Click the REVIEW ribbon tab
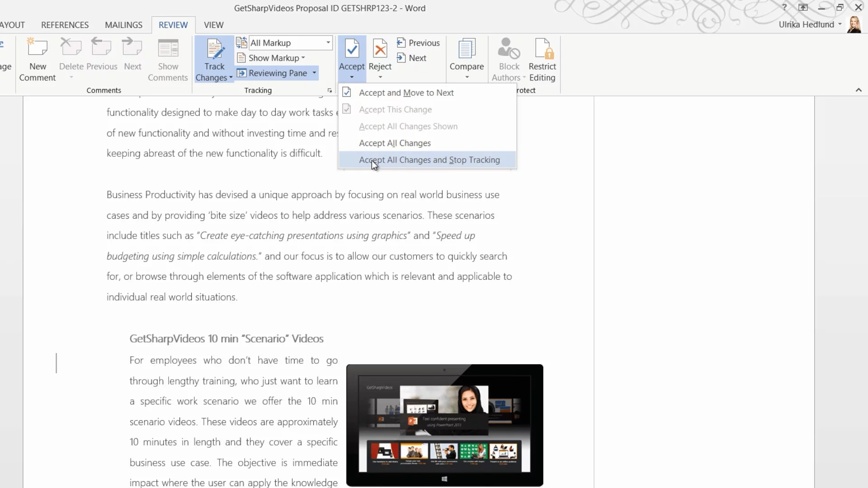The width and height of the screenshot is (868, 488). coord(173,24)
